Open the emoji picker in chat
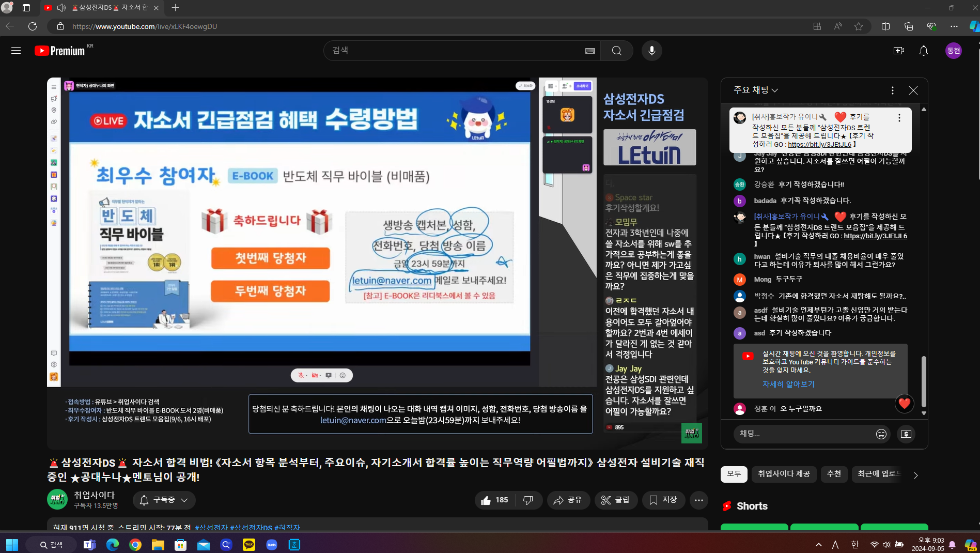Screen dimensions: 980x553 point(881,434)
